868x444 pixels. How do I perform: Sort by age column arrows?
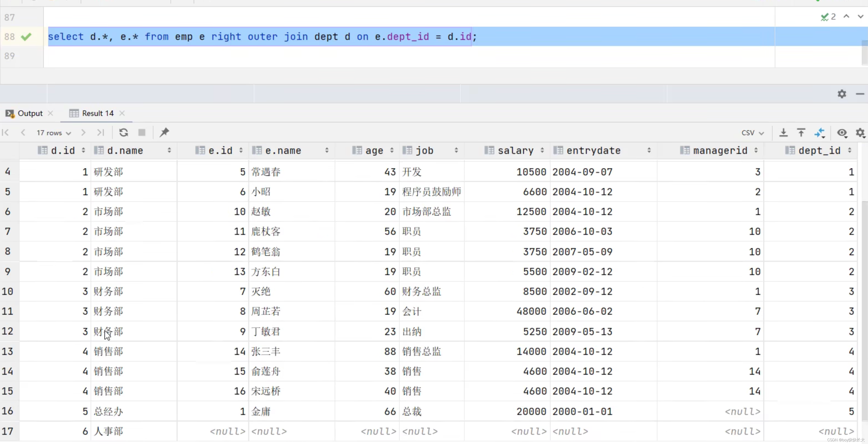coord(392,150)
